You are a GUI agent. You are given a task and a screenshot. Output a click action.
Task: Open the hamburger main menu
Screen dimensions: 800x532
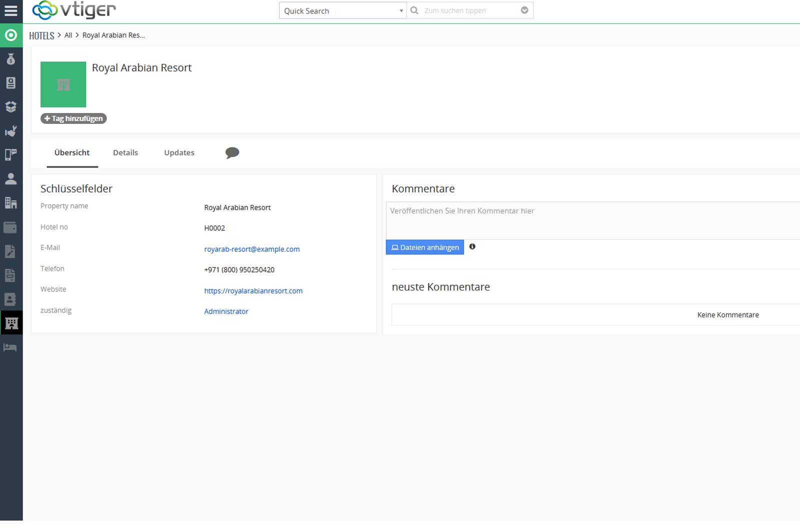[11, 10]
